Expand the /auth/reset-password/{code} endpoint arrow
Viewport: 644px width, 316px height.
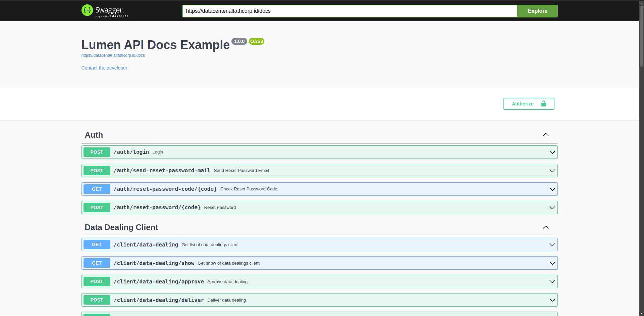coord(552,208)
